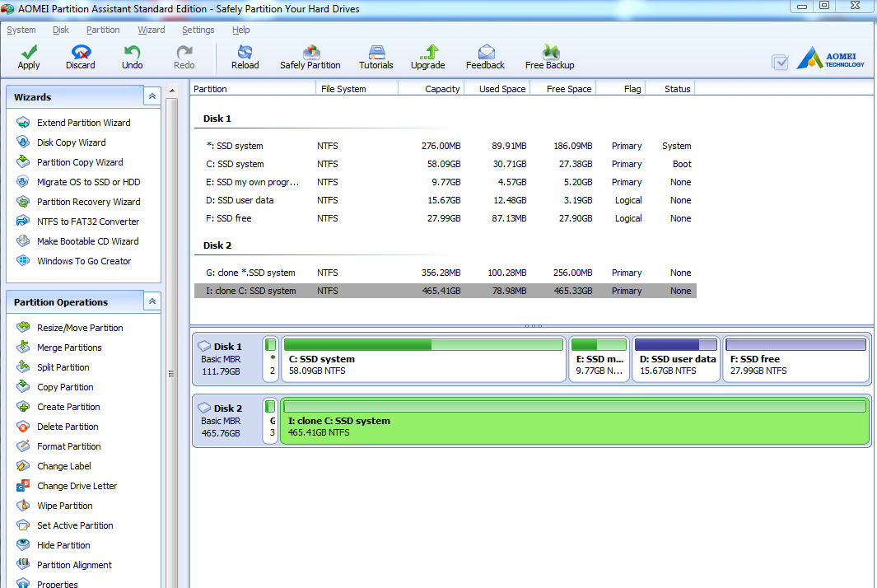
Task: Open NTFS to FAT32 Converter
Action: tap(88, 222)
